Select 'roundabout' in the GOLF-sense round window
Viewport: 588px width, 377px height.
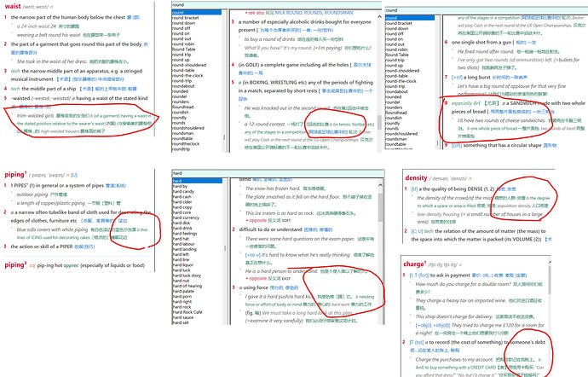tap(183, 86)
